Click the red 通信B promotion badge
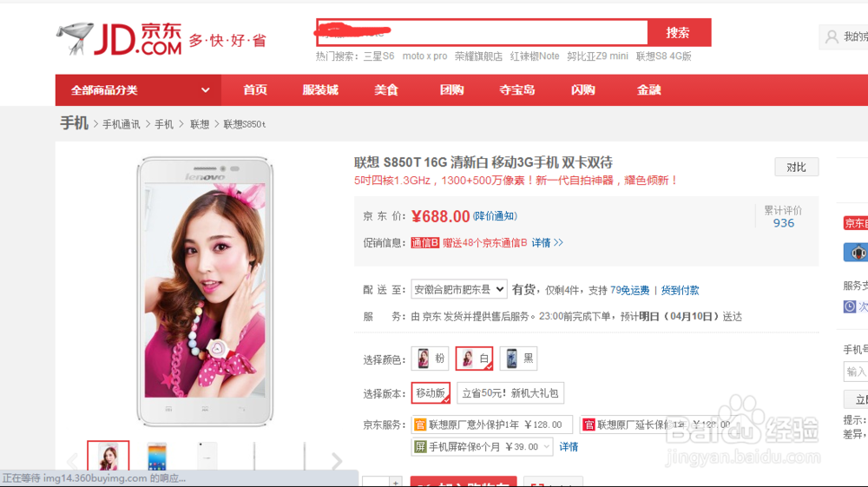 425,243
